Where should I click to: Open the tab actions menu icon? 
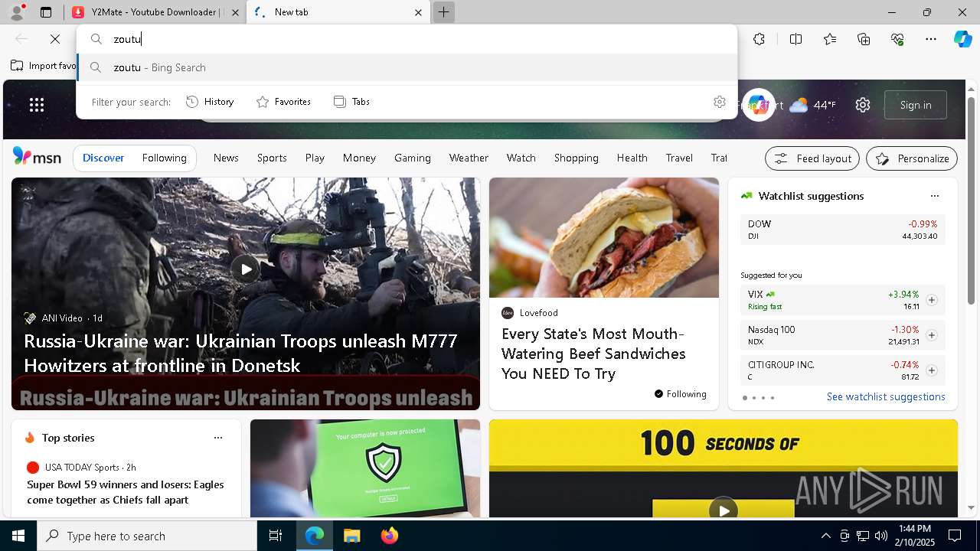(x=46, y=12)
